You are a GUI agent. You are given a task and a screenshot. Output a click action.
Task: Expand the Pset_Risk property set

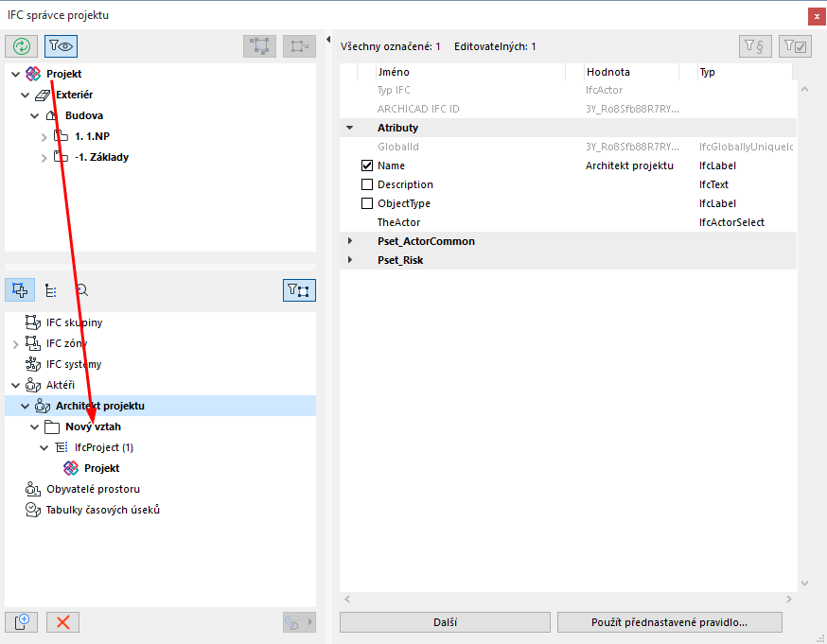tap(350, 260)
